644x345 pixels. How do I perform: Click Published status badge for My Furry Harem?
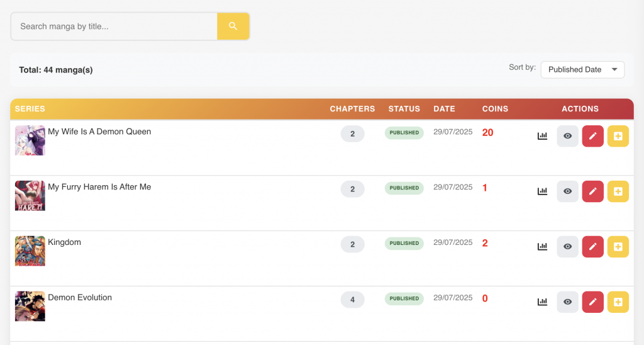pyautogui.click(x=404, y=188)
